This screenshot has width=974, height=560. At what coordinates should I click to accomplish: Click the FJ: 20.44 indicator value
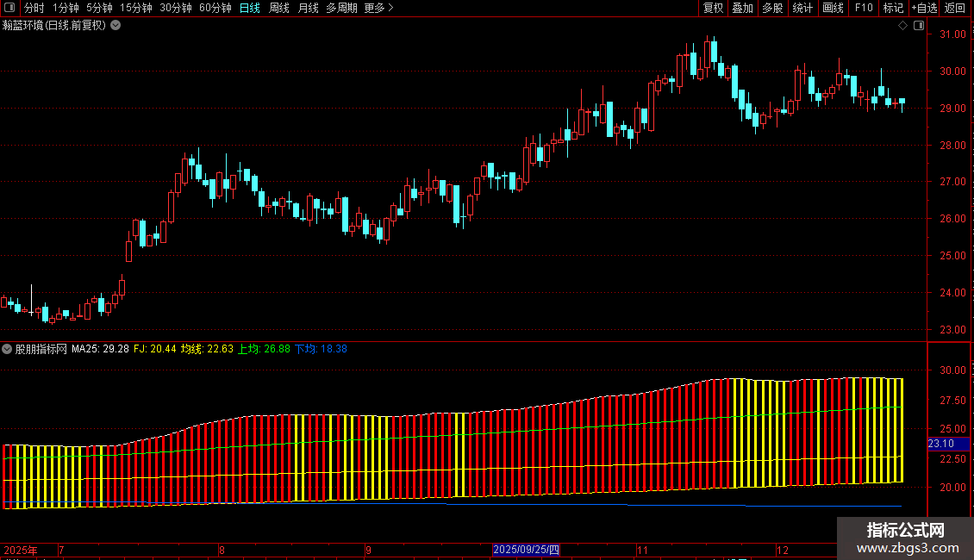[x=154, y=349]
